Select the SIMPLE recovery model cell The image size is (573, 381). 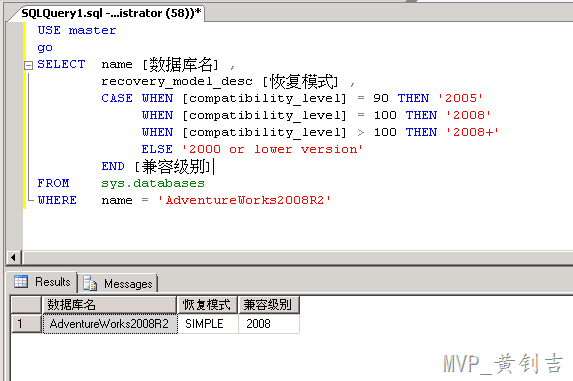click(x=208, y=324)
